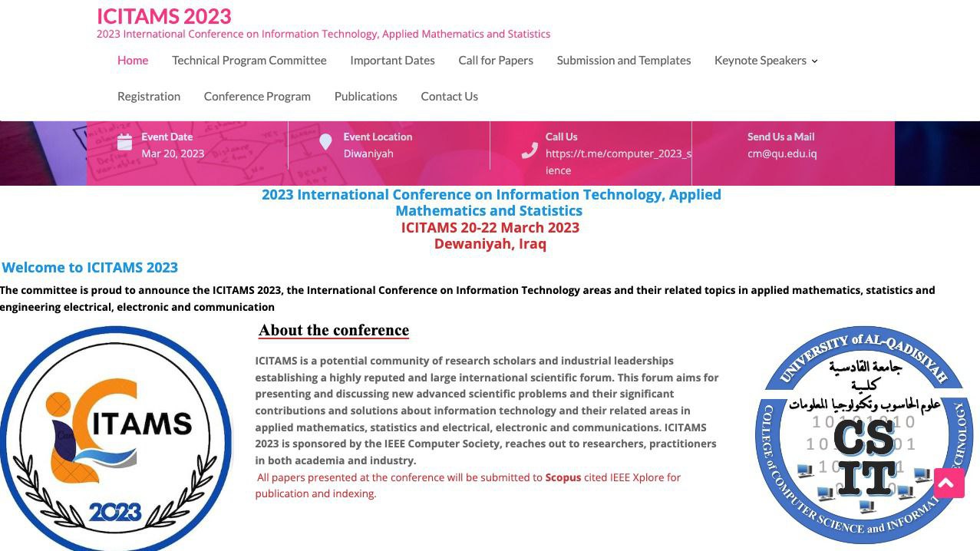
Task: Go to Important Dates page
Action: pos(392,61)
